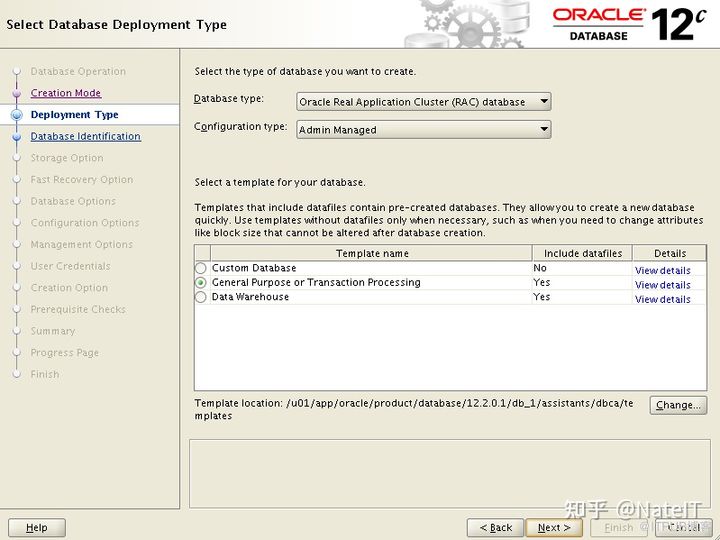Click the Change... template location button
720x540 pixels.
(x=678, y=405)
